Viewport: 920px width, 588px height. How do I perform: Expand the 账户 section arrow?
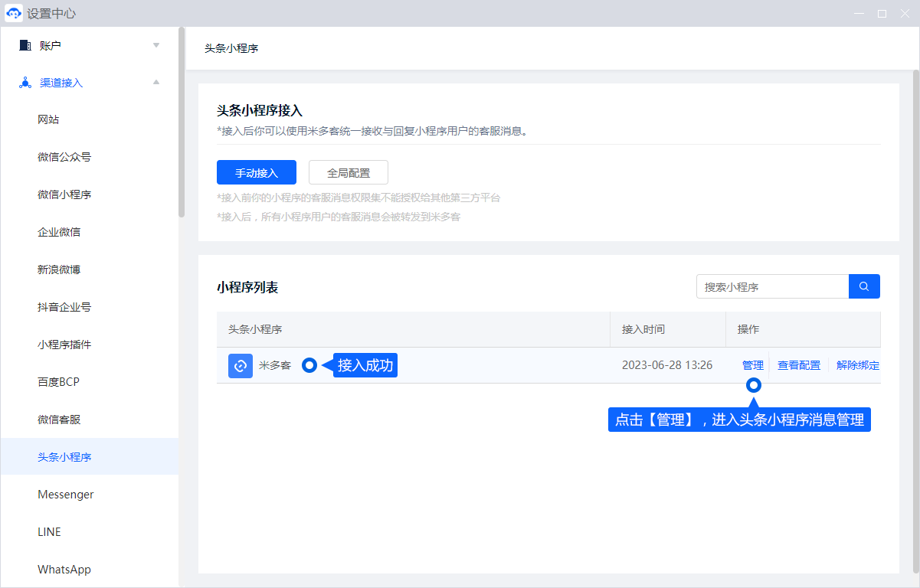coord(156,45)
